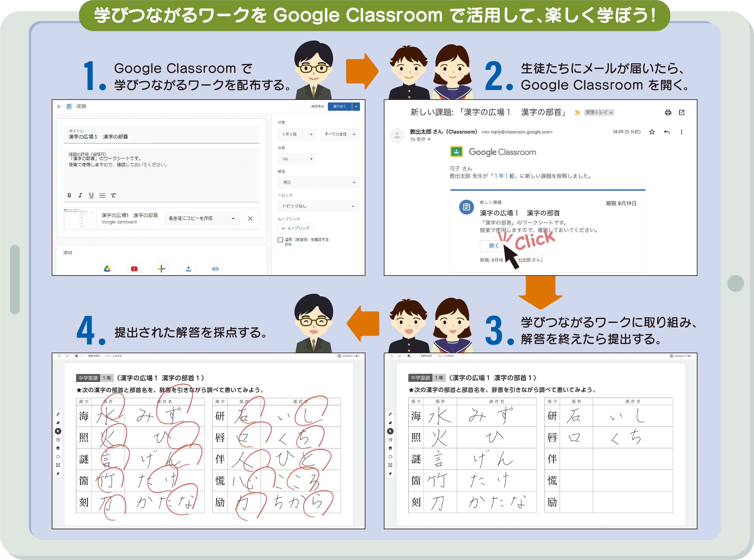The height and width of the screenshot is (560, 754).
Task: Apply bulleted list in assignment details
Action: [102, 196]
